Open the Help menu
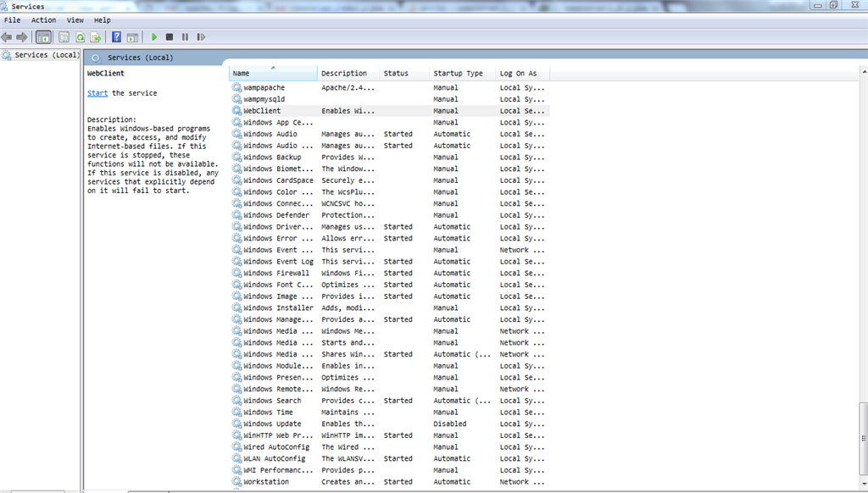Image resolution: width=868 pixels, height=493 pixels. tap(102, 20)
